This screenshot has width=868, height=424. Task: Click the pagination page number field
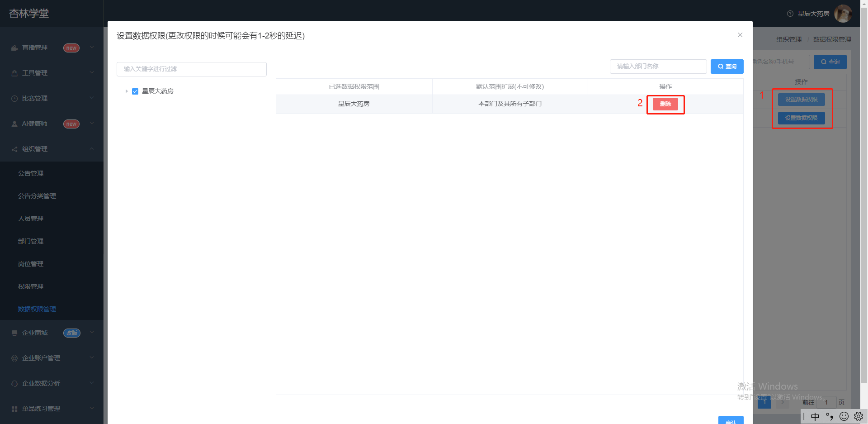coord(826,402)
